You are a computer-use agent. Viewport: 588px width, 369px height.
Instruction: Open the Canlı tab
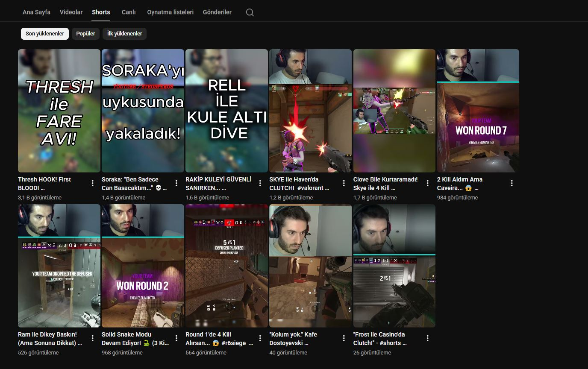129,12
